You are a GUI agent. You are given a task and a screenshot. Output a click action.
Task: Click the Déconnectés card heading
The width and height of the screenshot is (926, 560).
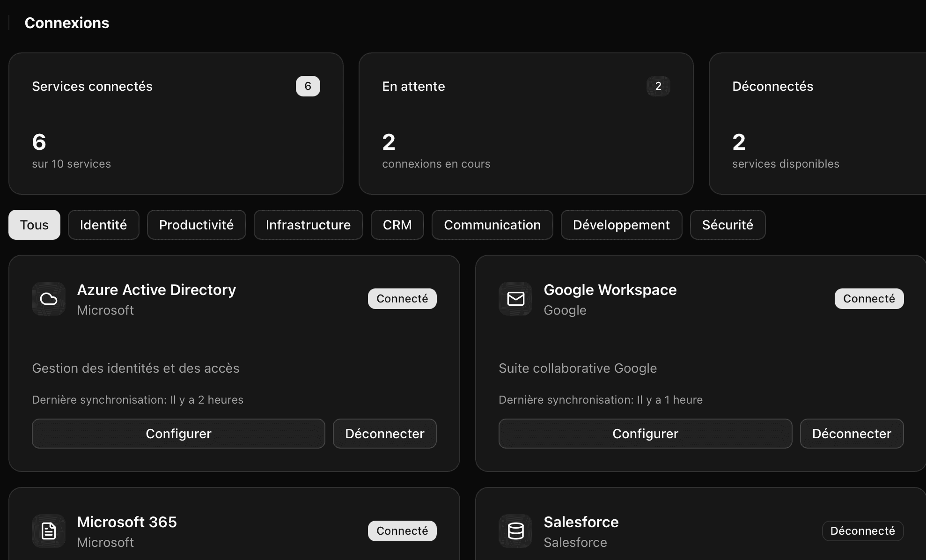[772, 86]
